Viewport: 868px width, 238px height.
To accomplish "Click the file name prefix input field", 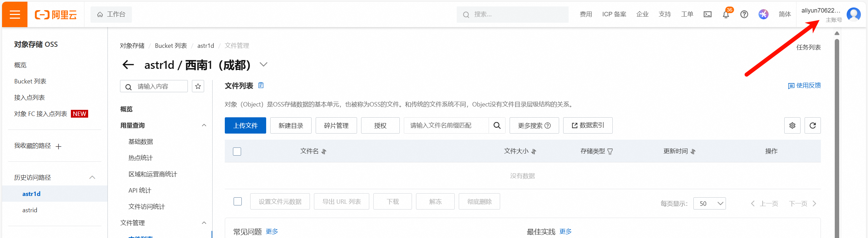I will [x=446, y=125].
